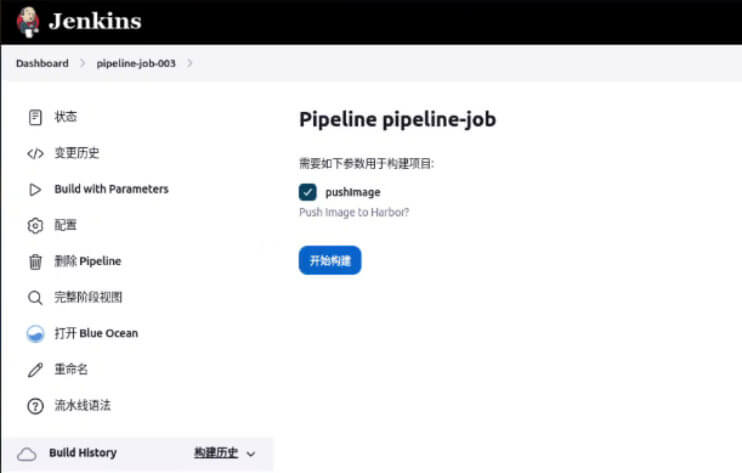Click the Blue Ocean wave icon
742x473 pixels.
coord(35,334)
